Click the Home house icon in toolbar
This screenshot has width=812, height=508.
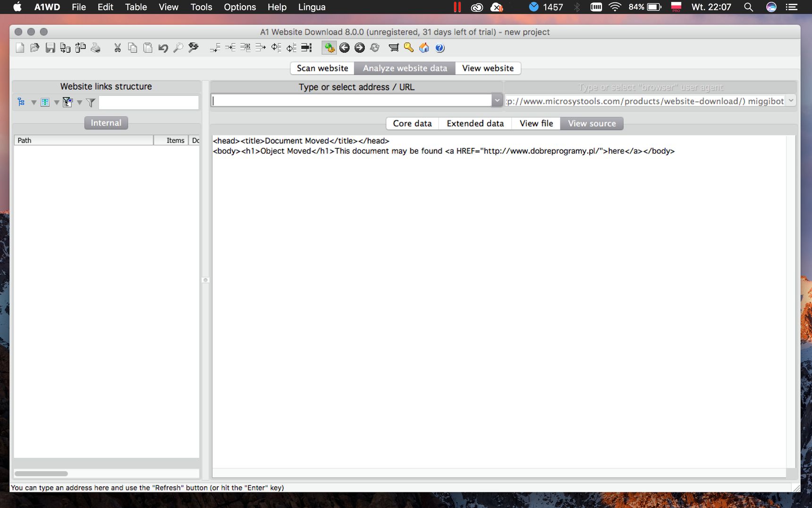(x=424, y=48)
